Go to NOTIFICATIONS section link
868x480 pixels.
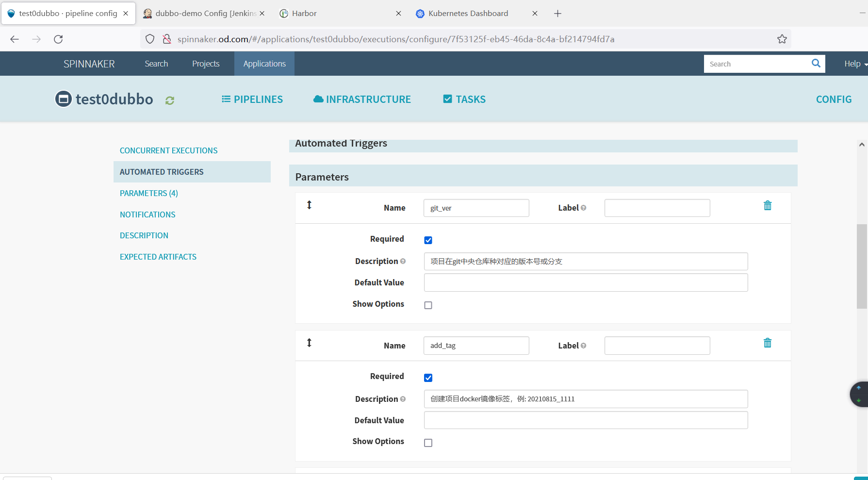pyautogui.click(x=147, y=215)
